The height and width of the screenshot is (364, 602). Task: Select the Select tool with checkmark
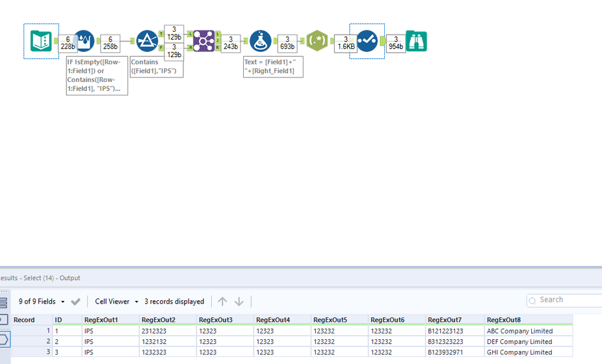pyautogui.click(x=367, y=41)
